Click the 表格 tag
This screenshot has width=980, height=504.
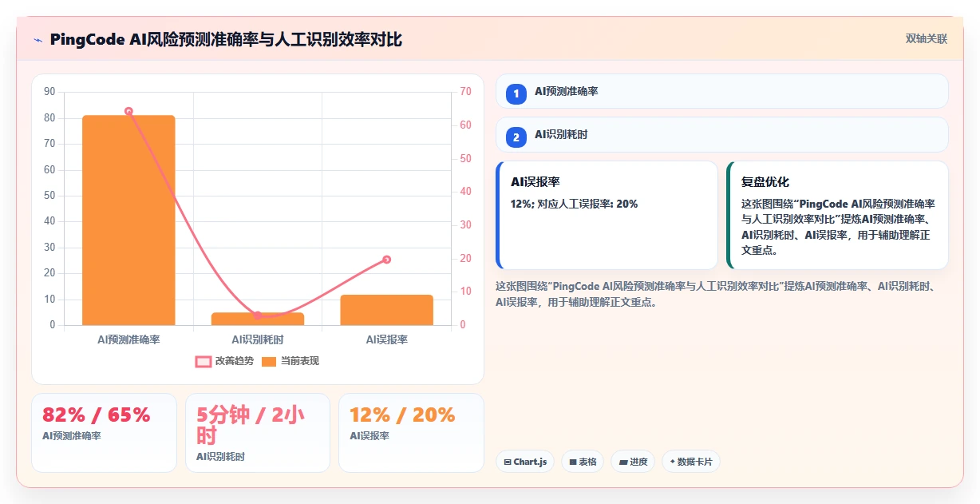[x=583, y=462]
